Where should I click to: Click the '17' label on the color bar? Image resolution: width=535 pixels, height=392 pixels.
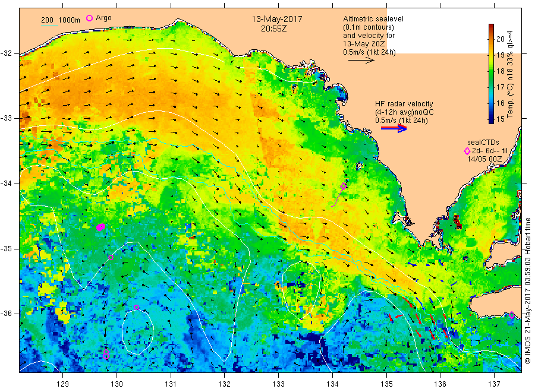[500, 87]
